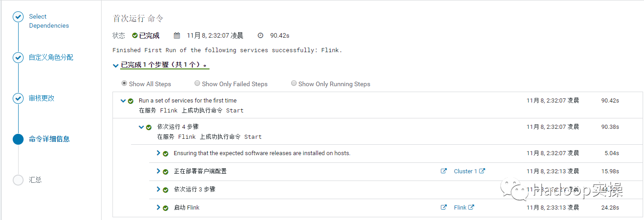Open the external-link icon left of Cluster 1
644x220 pixels.
click(x=444, y=171)
